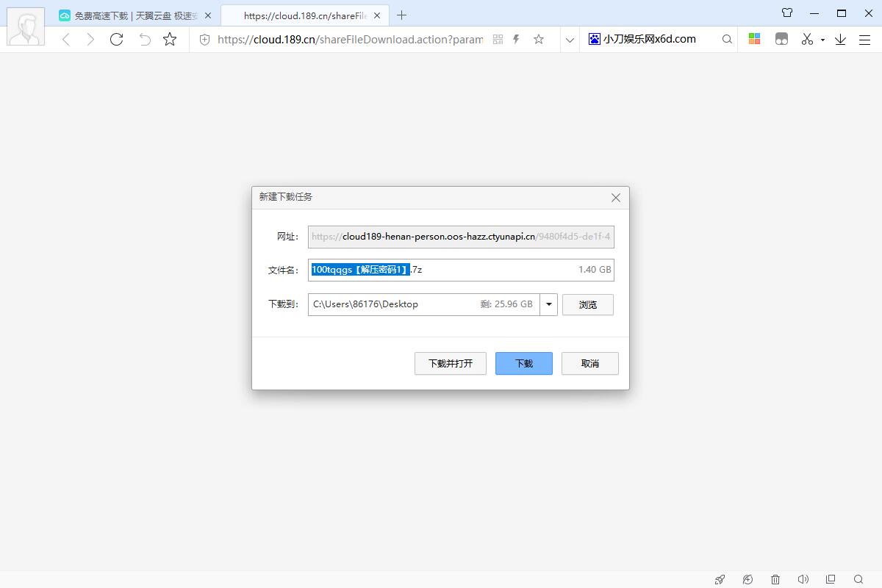The width and height of the screenshot is (882, 588).
Task: Open the dropdown arrow beside the scissors
Action: coord(822,40)
